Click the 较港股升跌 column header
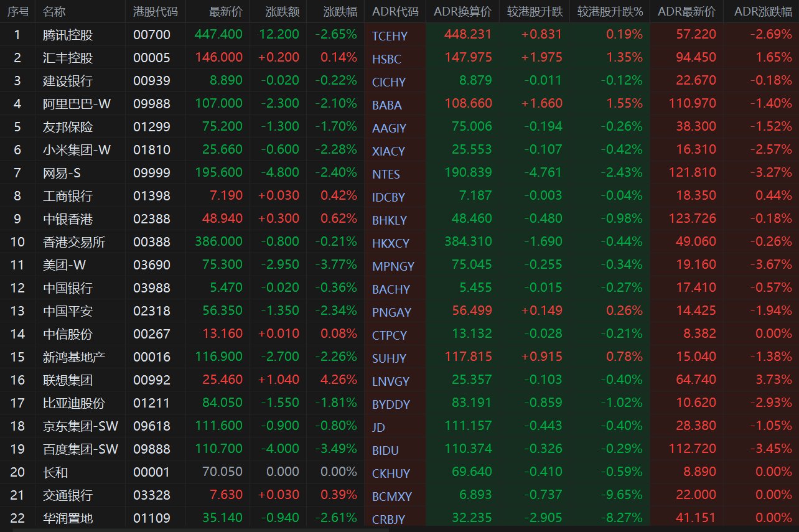This screenshot has height=532, width=799. [535, 11]
